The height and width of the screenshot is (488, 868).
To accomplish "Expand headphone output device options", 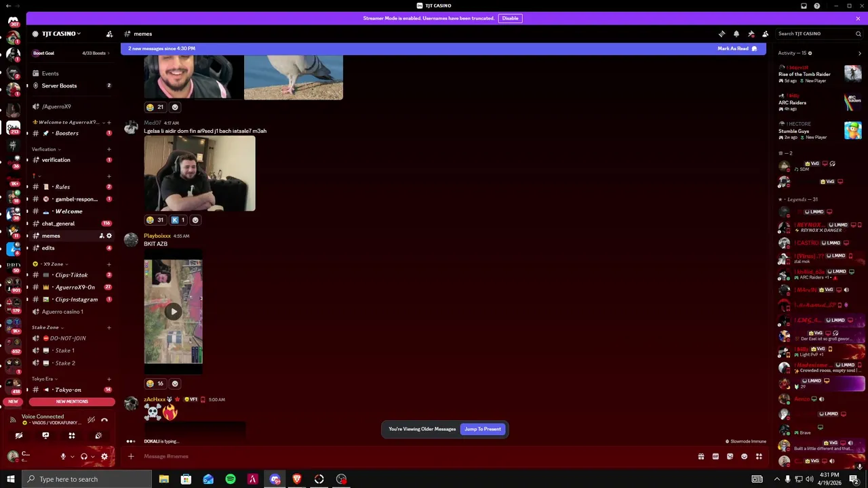I will 92,457.
